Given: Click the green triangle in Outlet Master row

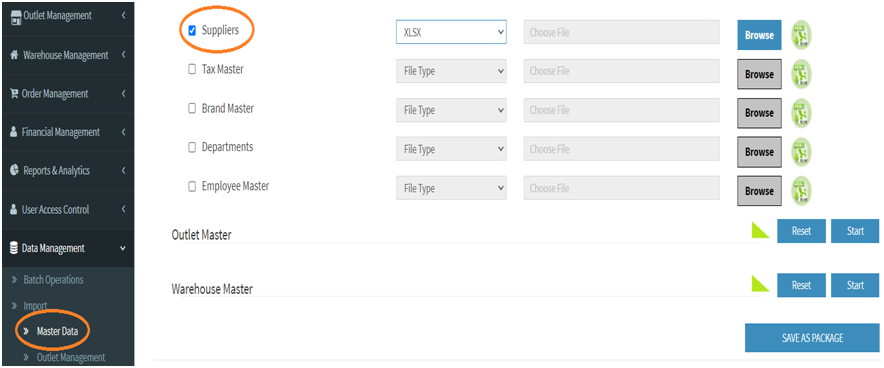Looking at the screenshot, I should click(x=761, y=229).
